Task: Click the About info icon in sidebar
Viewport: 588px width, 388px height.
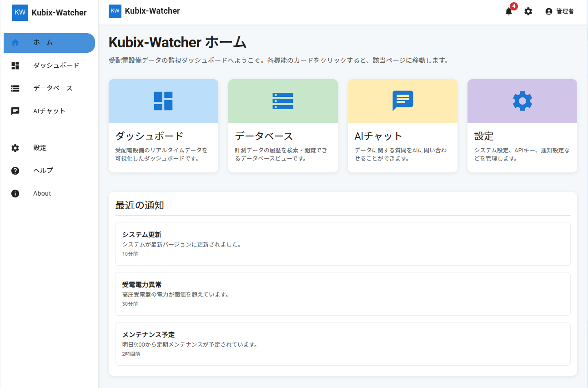Action: coord(15,193)
